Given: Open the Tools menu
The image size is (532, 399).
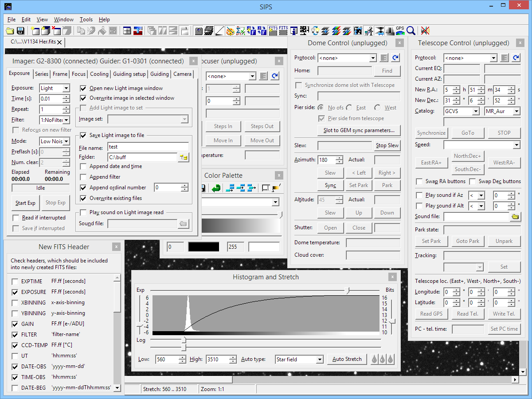Looking at the screenshot, I should pyautogui.click(x=86, y=20).
